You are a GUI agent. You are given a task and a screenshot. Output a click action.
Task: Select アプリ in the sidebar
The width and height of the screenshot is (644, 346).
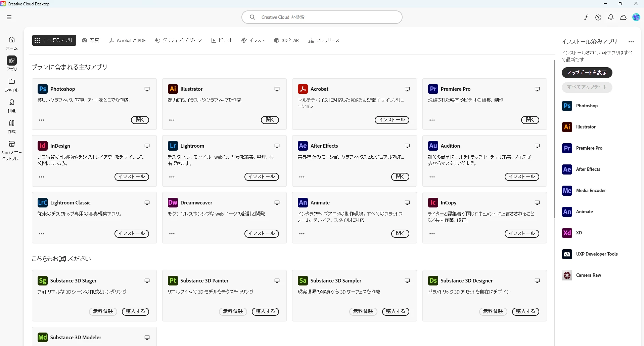click(x=12, y=64)
